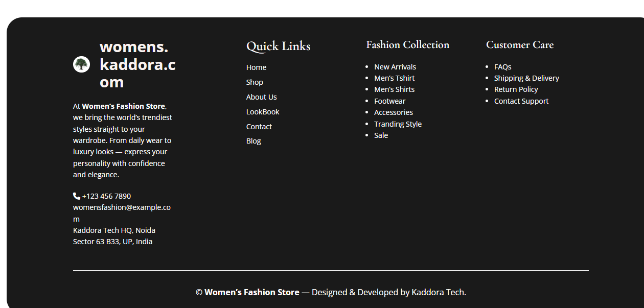This screenshot has height=308, width=644.
Task: Open the Sale link
Action: tap(381, 135)
